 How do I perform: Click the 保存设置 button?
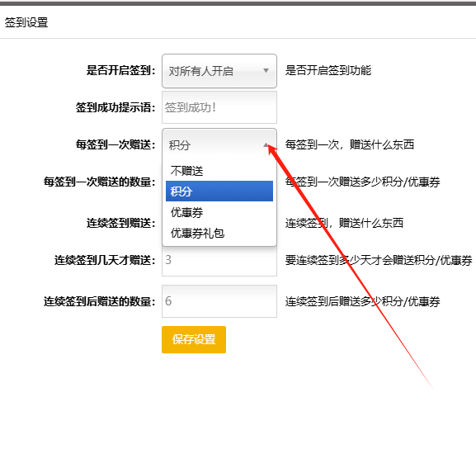[x=194, y=339]
